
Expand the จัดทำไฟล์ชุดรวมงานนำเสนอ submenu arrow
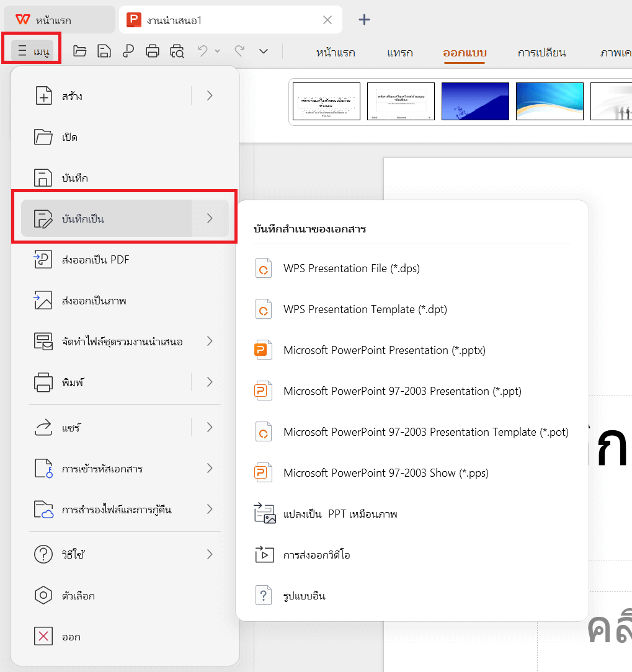click(210, 341)
